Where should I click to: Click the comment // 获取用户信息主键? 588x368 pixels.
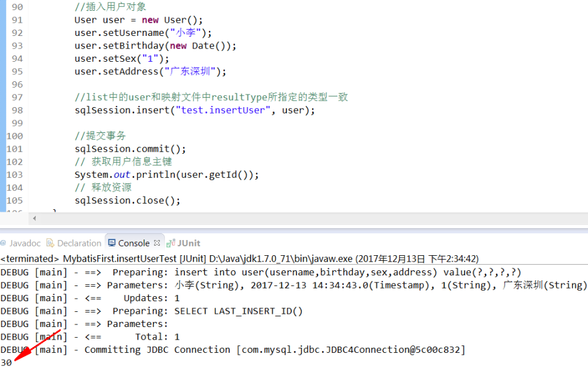123,162
